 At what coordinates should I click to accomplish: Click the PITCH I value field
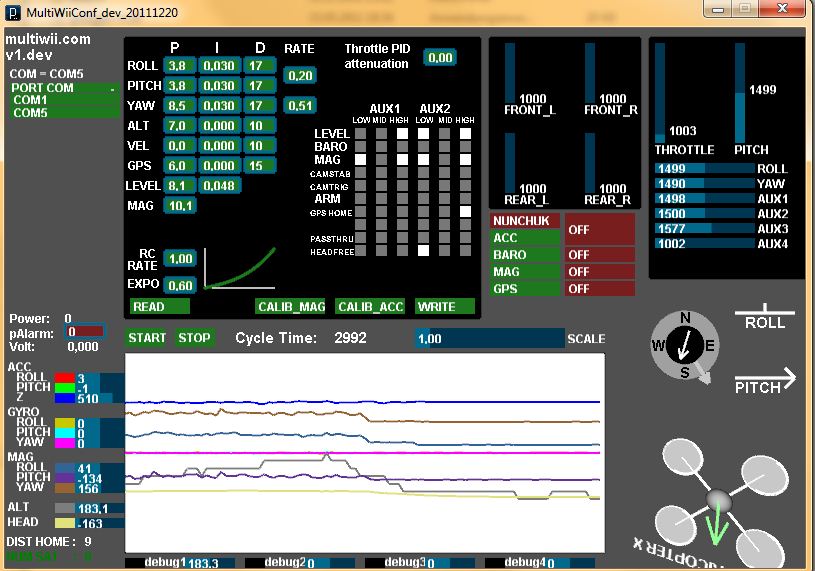coord(220,86)
